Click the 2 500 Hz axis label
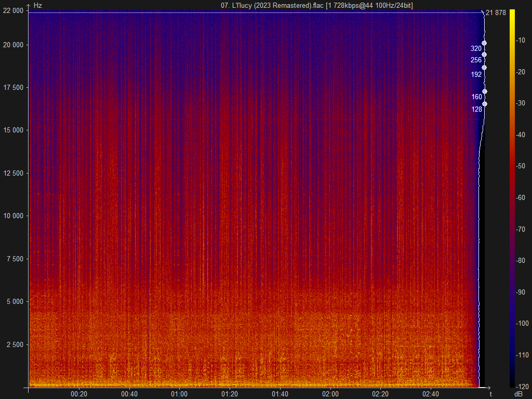532x399 pixels. click(15, 345)
